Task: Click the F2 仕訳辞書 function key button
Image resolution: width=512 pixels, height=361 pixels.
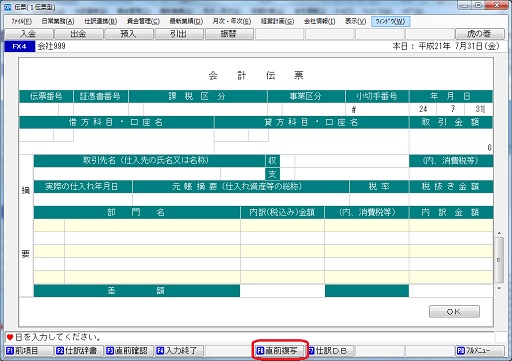Action: pos(79,351)
